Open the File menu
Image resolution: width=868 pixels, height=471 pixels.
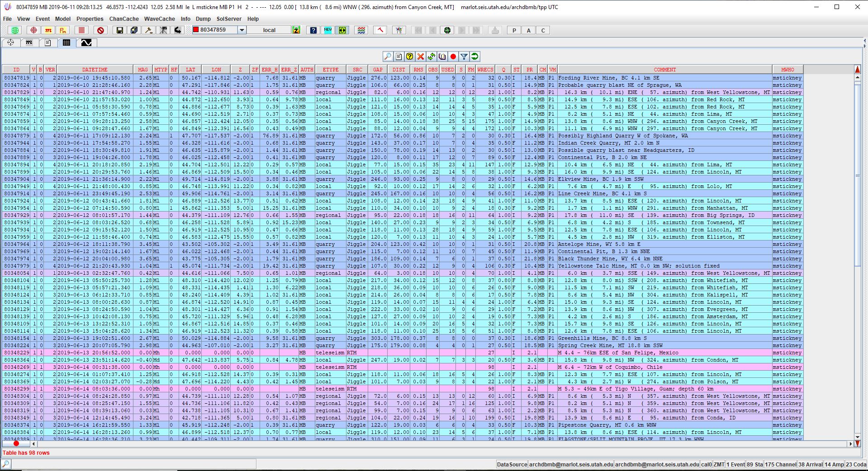point(7,19)
